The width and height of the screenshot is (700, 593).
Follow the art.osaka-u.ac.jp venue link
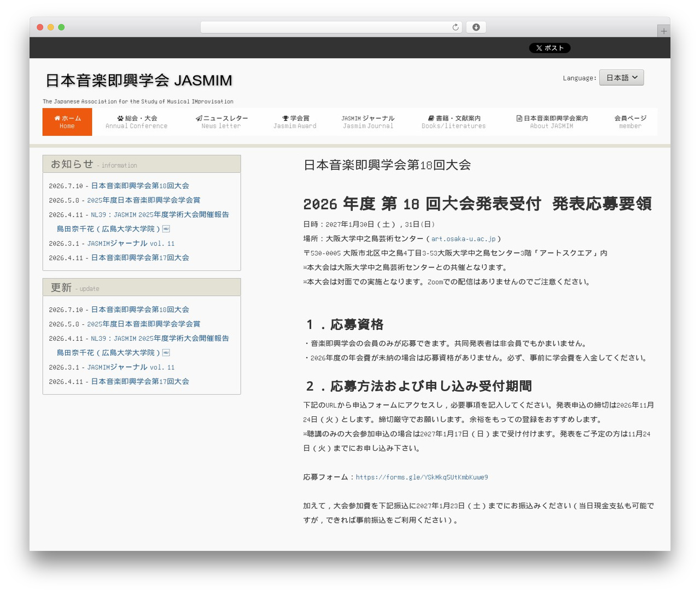tap(463, 239)
